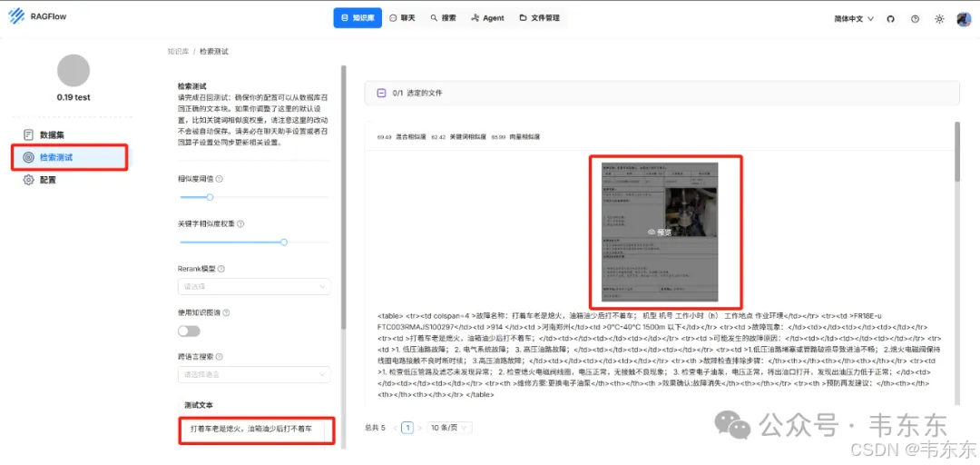980x465 pixels.
Task: Click the help question mark icon
Action: pos(915,19)
